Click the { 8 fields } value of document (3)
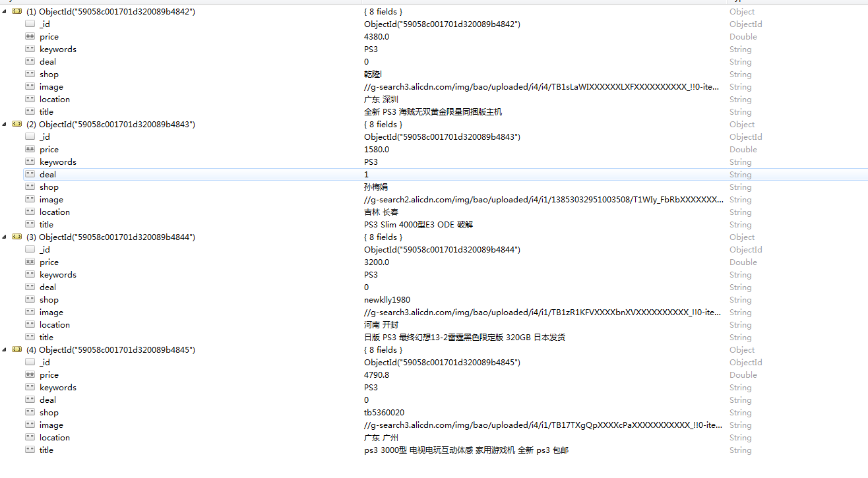868x478 pixels. (383, 237)
